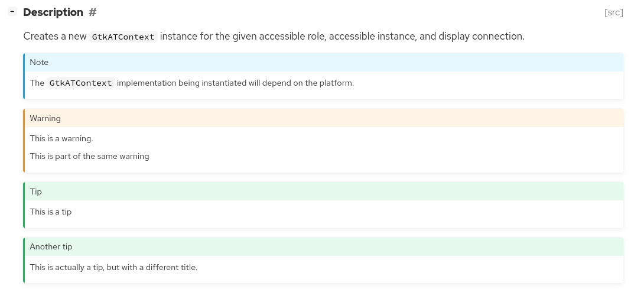Viewport: 644px width, 302px height.
Task: Click GtkATContext code inside the Note box
Action: point(80,83)
